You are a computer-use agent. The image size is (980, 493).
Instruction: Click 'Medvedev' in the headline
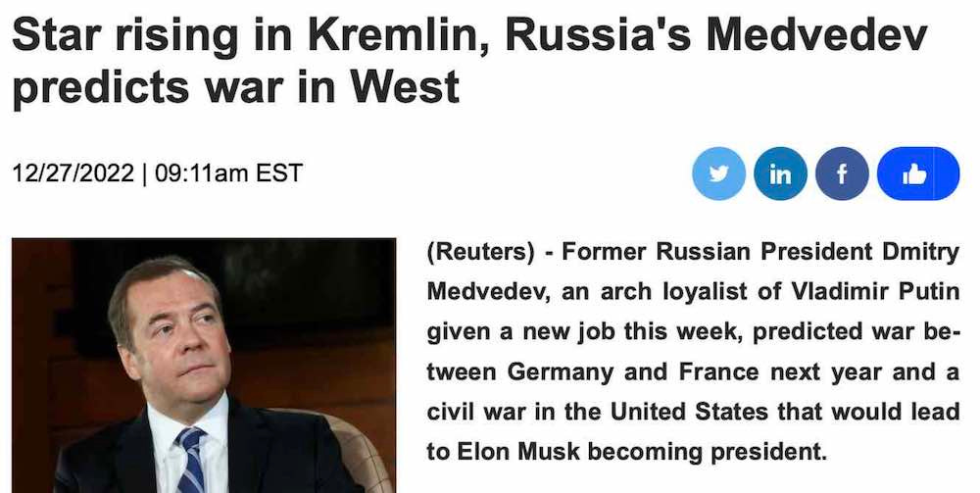(x=817, y=35)
